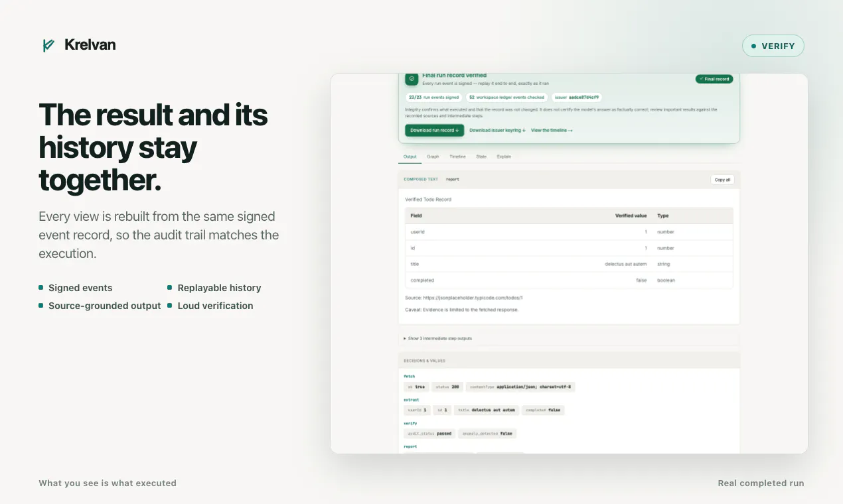Click the 'Loud verification' feature bullet
The image size is (843, 504).
(x=210, y=306)
